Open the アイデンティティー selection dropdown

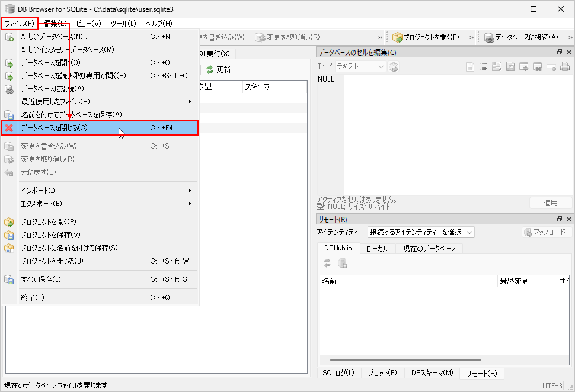point(421,232)
